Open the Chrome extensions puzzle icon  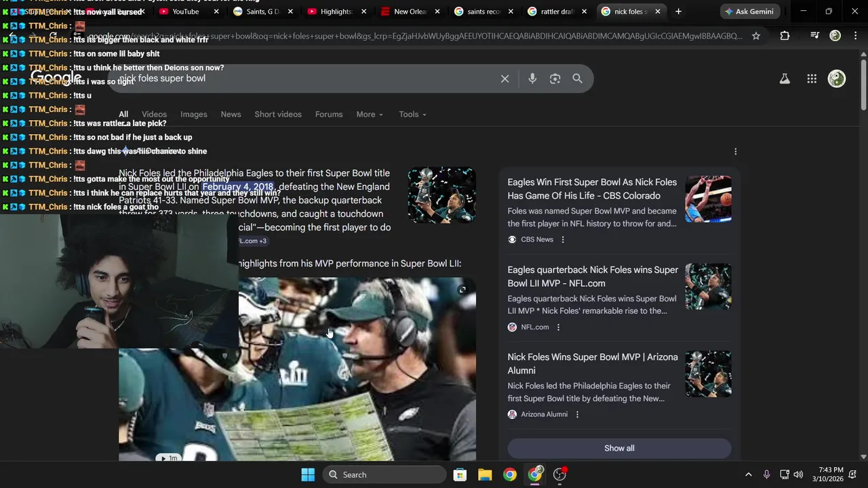click(785, 36)
